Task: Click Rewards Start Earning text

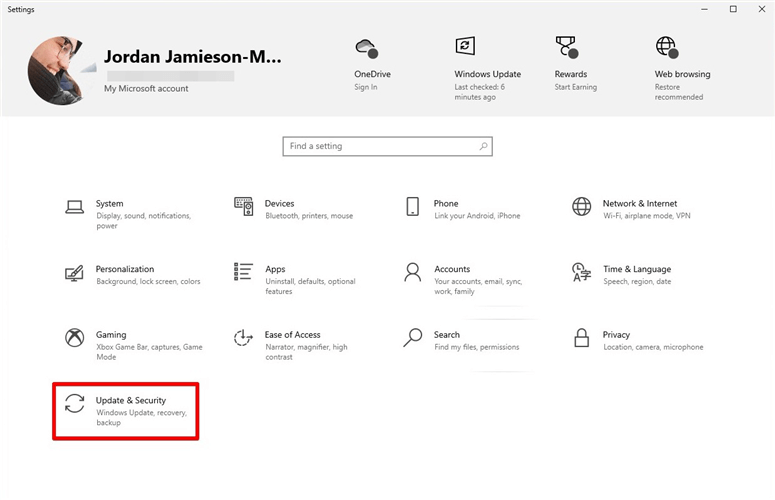Action: pos(575,87)
